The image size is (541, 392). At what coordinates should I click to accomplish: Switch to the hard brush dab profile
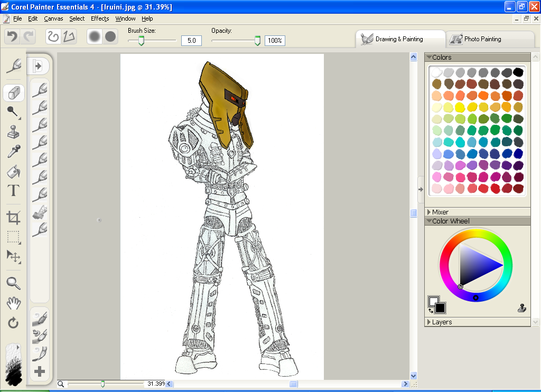coord(109,36)
